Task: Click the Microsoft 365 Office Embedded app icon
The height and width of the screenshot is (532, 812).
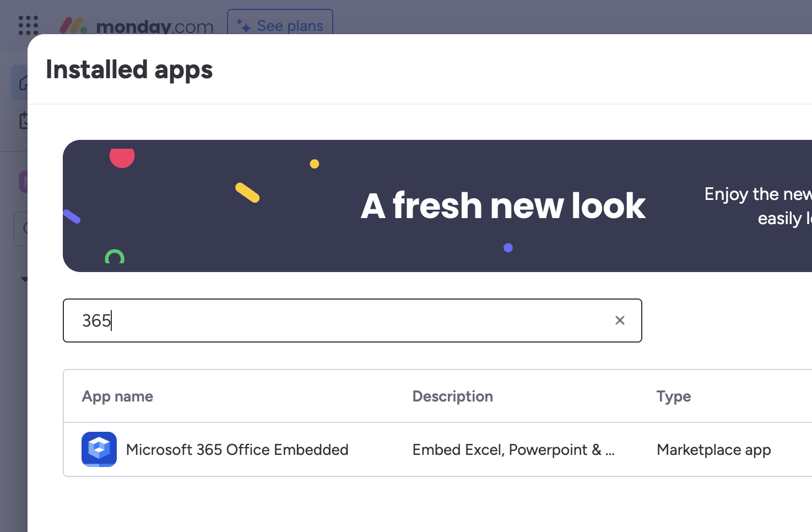Action: point(99,449)
